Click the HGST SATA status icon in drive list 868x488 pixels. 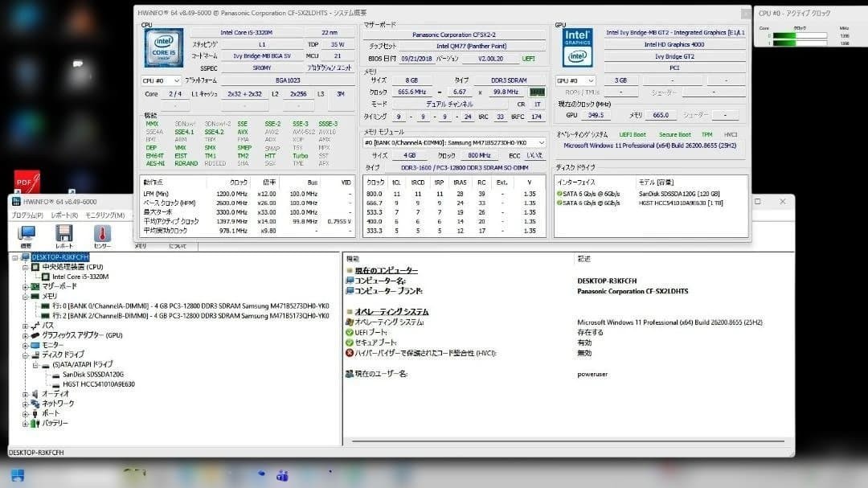559,203
